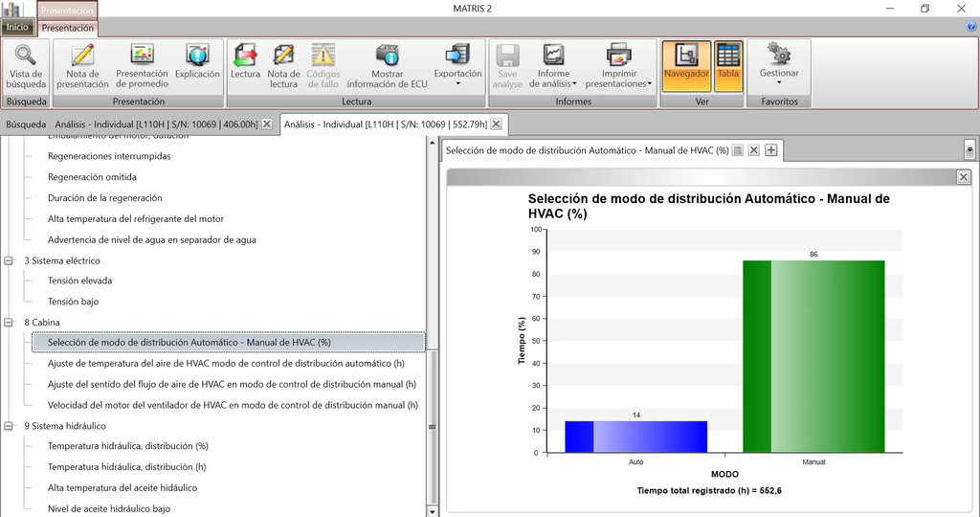Switch to the Inicio ribbon tab
The image size is (980, 517).
point(17,28)
